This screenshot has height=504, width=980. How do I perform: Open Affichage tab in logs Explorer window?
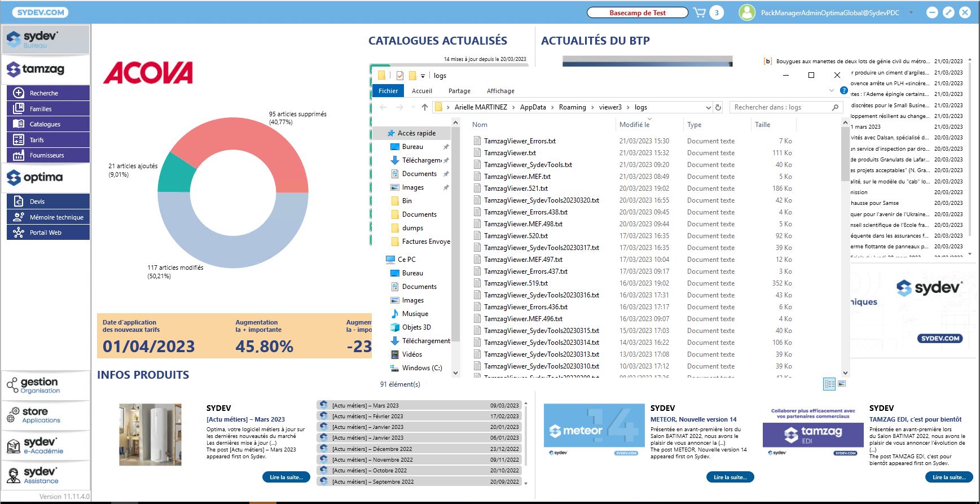500,91
